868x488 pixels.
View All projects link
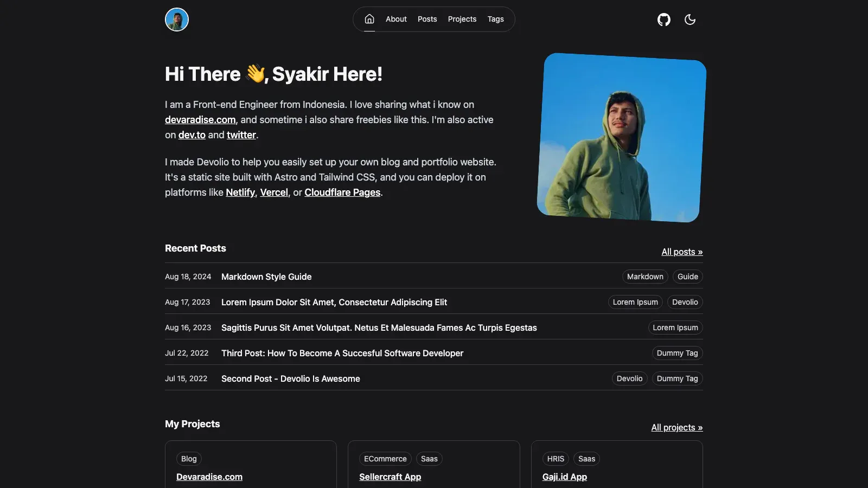click(x=677, y=428)
